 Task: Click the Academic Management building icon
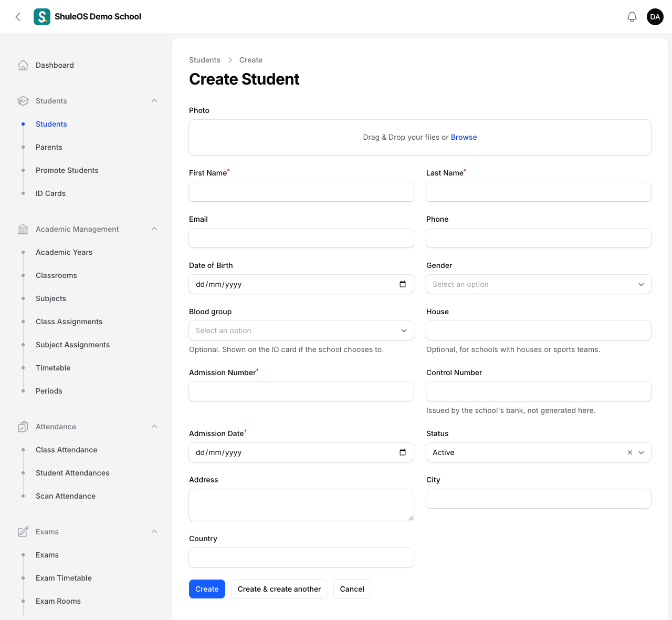point(23,229)
